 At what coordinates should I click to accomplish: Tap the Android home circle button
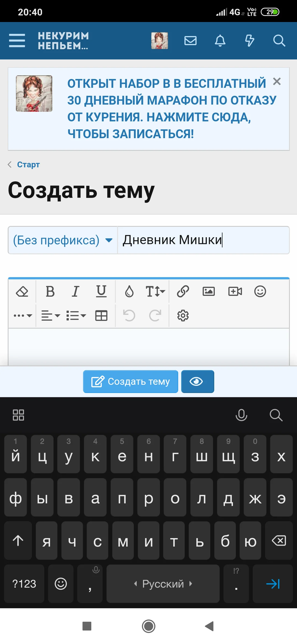[148, 626]
